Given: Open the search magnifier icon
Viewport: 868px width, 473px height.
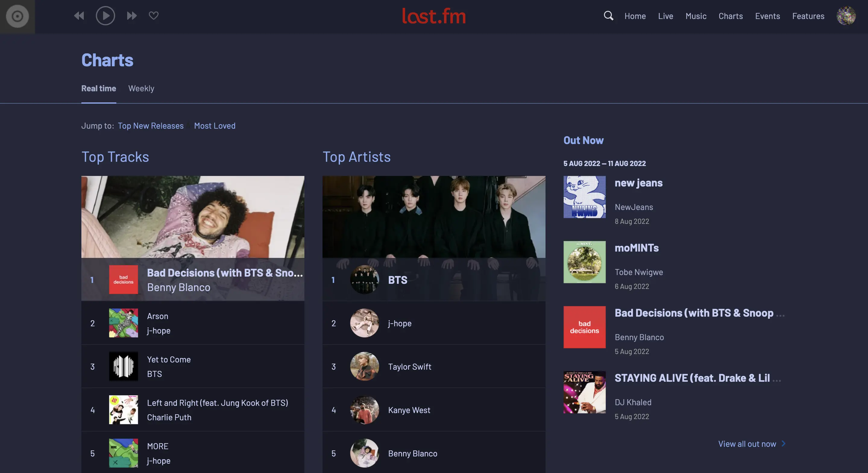Looking at the screenshot, I should pyautogui.click(x=608, y=15).
